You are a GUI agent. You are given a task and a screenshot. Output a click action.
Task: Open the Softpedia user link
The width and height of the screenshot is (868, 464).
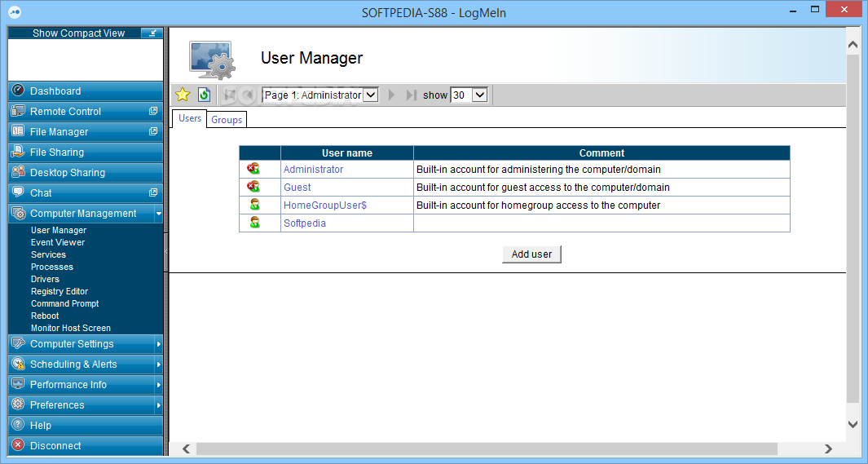[x=305, y=223]
